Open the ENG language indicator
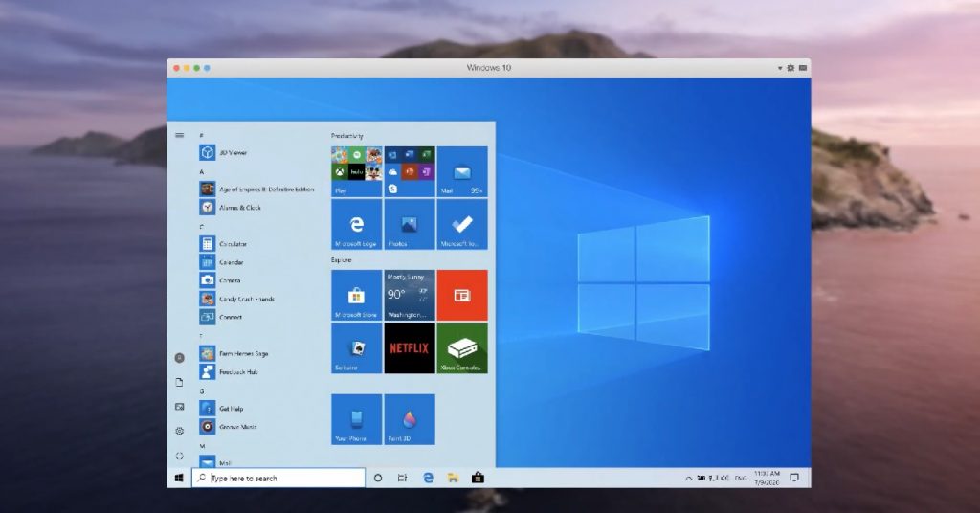Screen dimensions: 980x513 pyautogui.click(x=741, y=478)
